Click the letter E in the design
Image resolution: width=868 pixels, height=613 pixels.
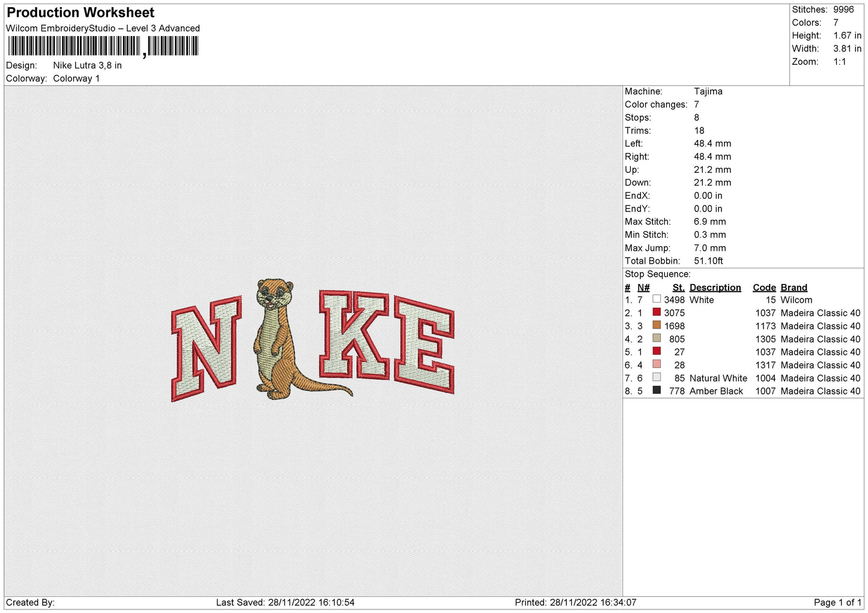coord(424,346)
